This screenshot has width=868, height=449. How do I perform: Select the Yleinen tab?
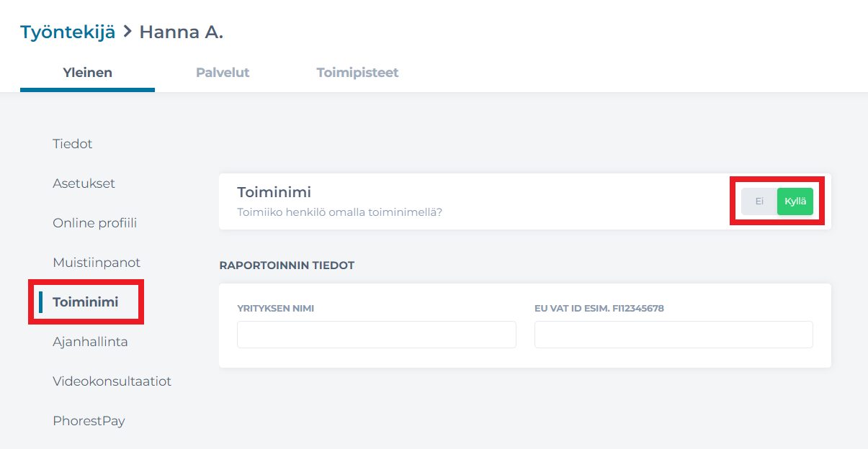tap(87, 72)
